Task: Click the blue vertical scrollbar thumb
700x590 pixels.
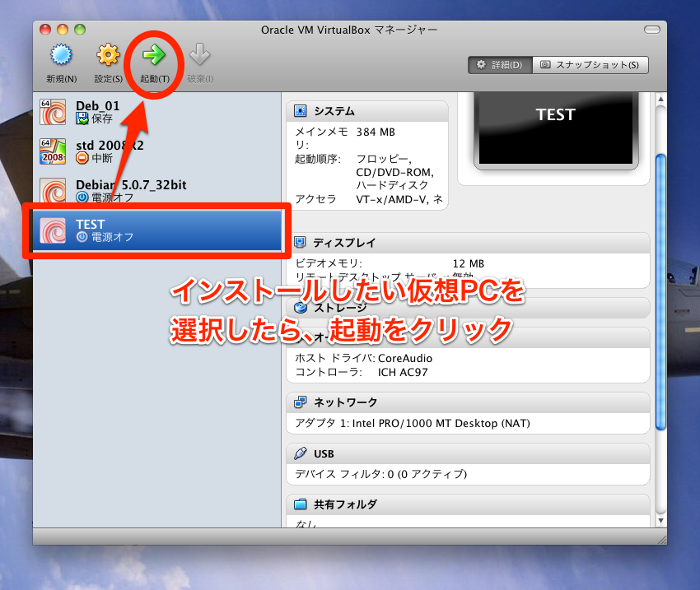Action: pos(660,292)
